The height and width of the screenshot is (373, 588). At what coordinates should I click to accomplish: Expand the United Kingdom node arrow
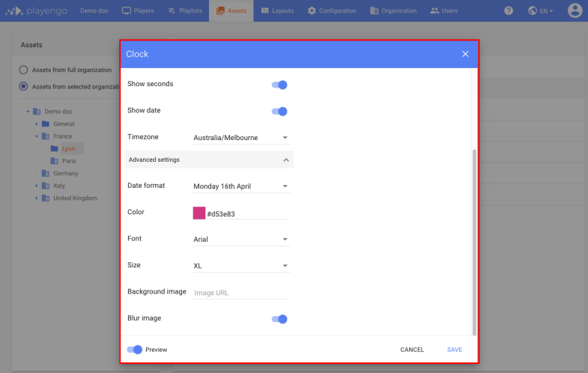click(37, 198)
